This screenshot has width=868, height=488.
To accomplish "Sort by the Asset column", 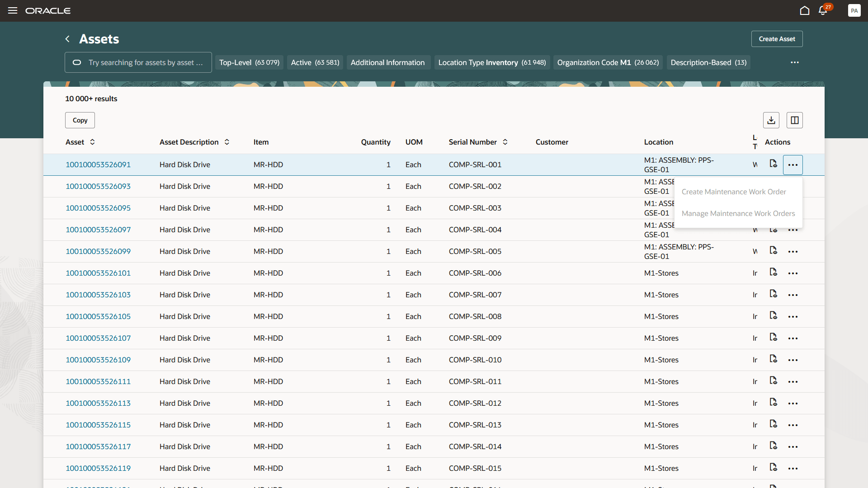I will point(92,142).
